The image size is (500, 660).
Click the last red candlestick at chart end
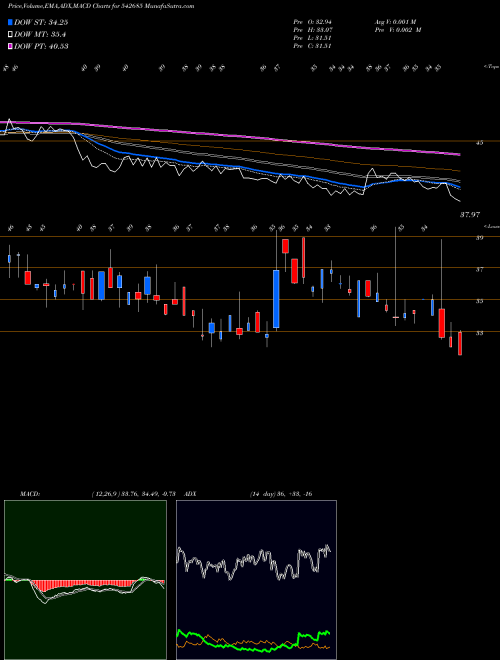460,343
